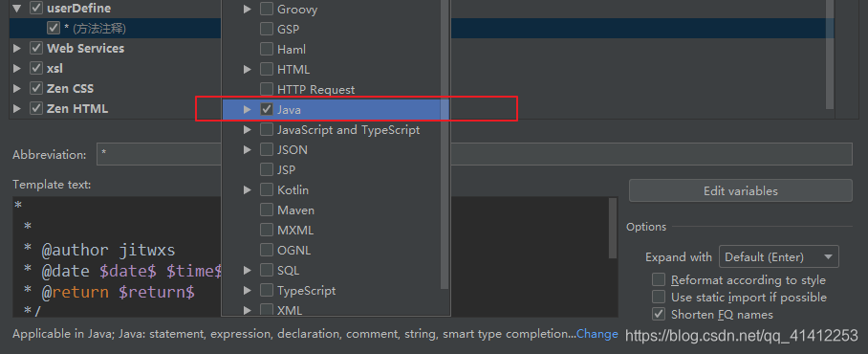The image size is (868, 354).
Task: Click the @return $return$ template line
Action: pyautogui.click(x=109, y=292)
